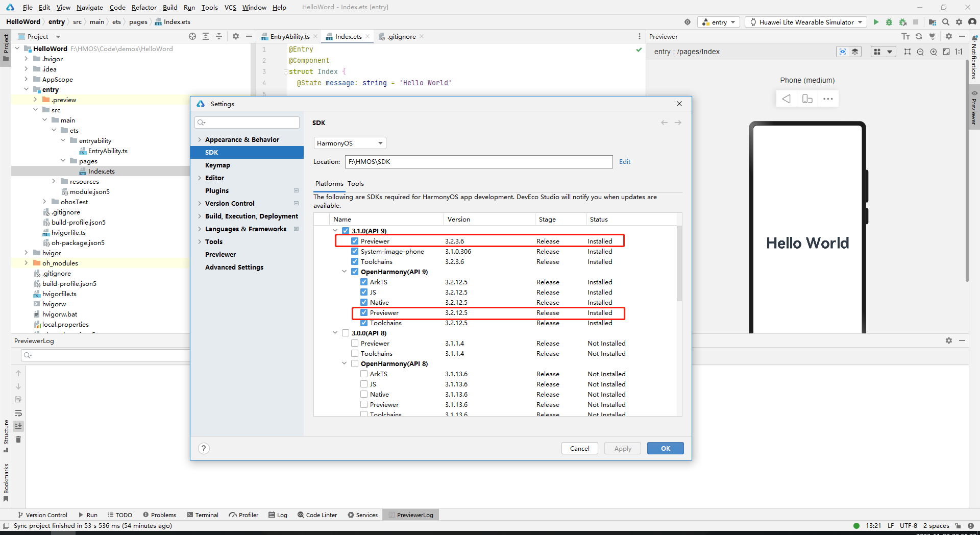
Task: Attach debugger to process icon
Action: tap(902, 22)
